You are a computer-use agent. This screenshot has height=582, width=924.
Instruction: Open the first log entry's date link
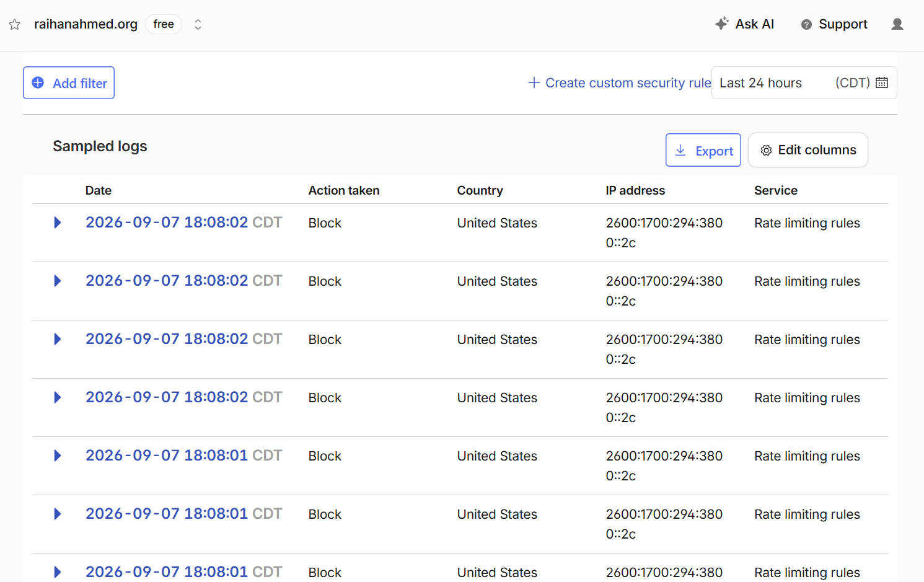point(184,223)
